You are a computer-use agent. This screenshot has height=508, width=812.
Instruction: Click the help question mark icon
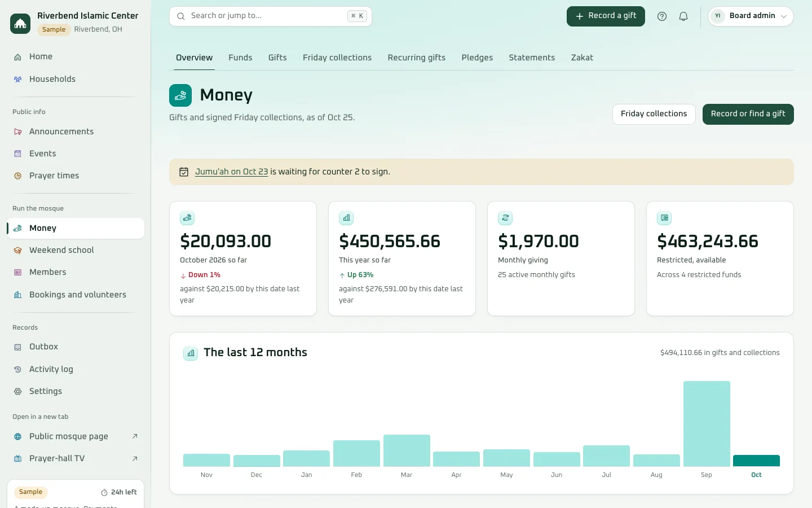pos(662,16)
